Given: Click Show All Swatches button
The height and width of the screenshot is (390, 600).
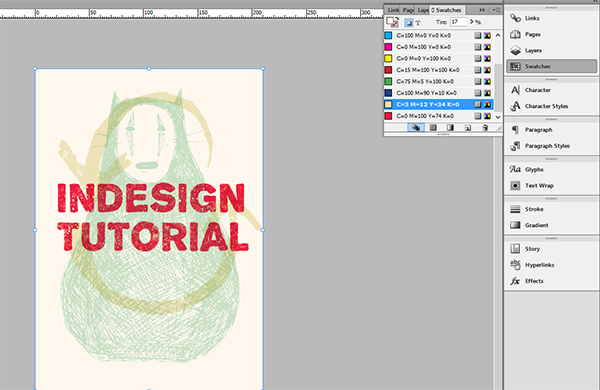Looking at the screenshot, I should (x=416, y=127).
